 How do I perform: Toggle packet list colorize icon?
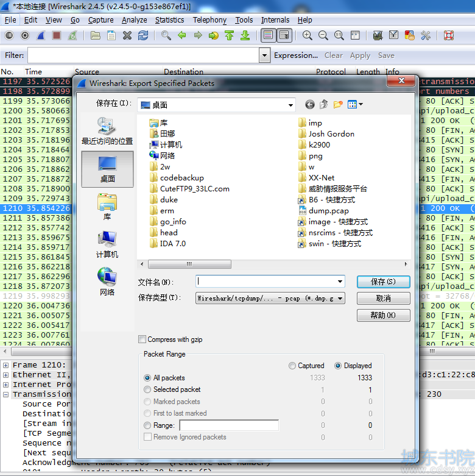pos(268,35)
